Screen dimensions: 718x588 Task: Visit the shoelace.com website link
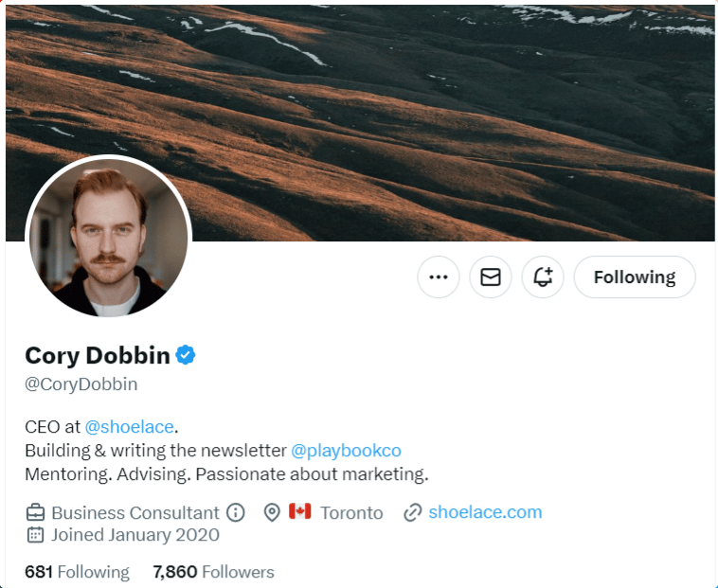485,512
